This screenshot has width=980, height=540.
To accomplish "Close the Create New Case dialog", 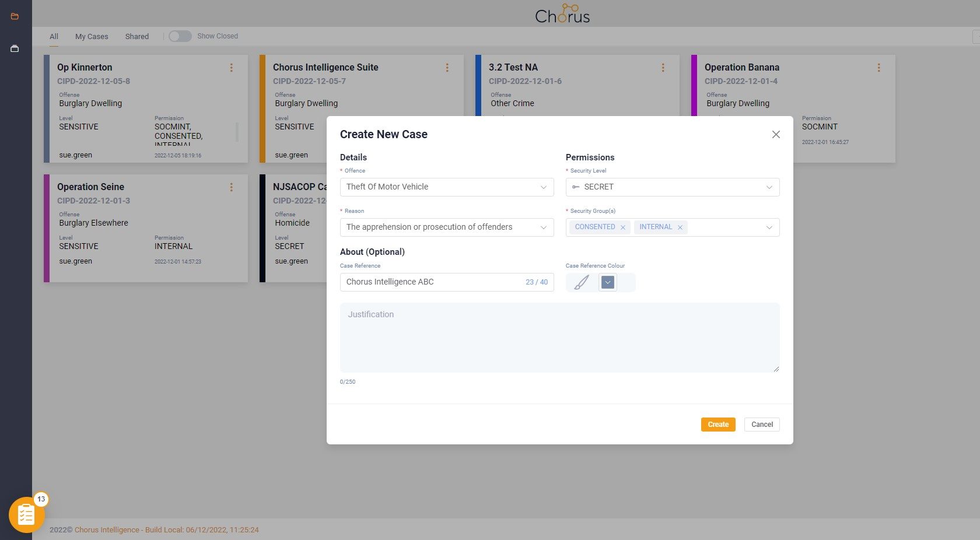I will coord(776,135).
